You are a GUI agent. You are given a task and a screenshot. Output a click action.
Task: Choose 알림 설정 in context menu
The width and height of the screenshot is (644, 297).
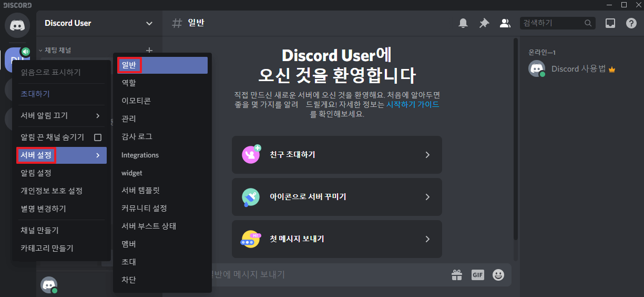pyautogui.click(x=62, y=173)
